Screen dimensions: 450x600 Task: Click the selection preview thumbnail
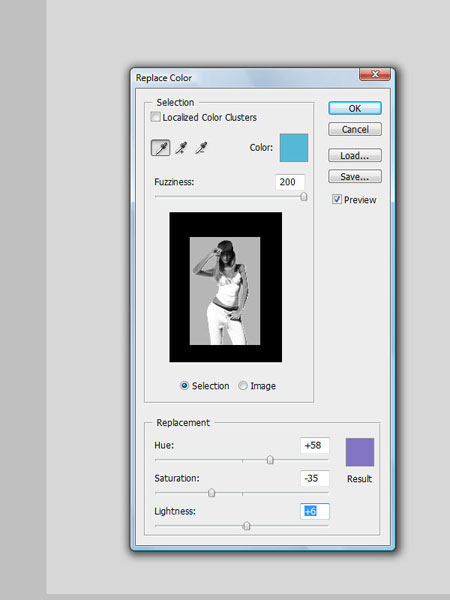(x=226, y=287)
